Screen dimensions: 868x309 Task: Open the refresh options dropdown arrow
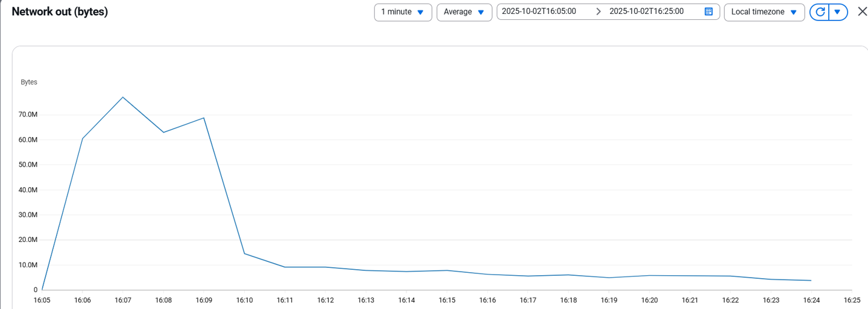pos(837,12)
